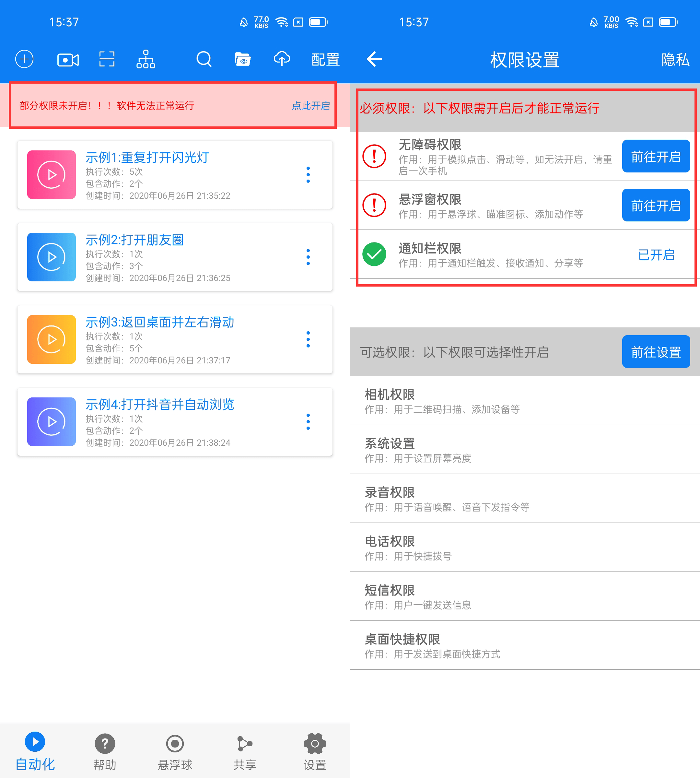Viewport: 700px width, 778px height.
Task: Tap the red warning icon beside 悬浮窗权限
Action: point(374,206)
